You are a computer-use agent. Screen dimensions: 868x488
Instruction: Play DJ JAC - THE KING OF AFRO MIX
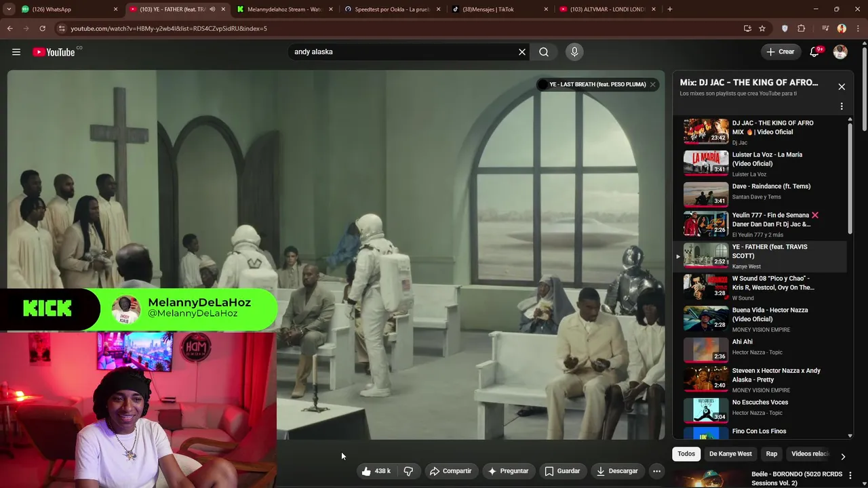pos(759,131)
